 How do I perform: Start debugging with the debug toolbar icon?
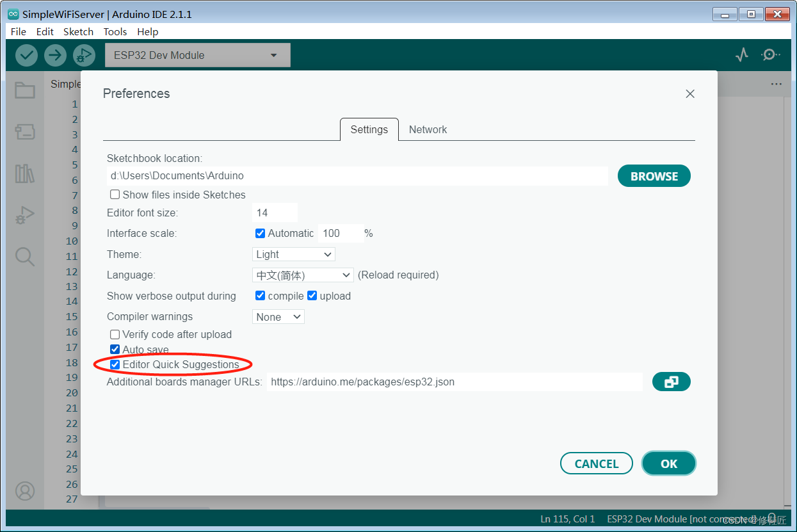point(84,55)
